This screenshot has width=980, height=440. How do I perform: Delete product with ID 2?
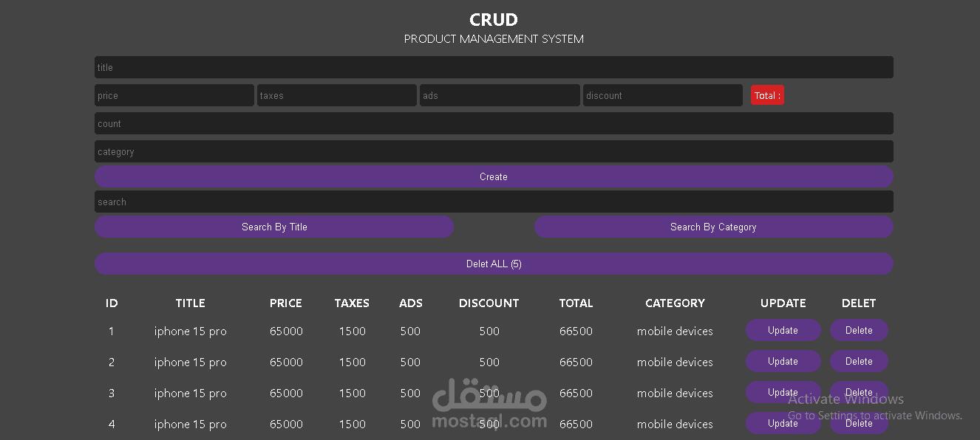pos(859,361)
